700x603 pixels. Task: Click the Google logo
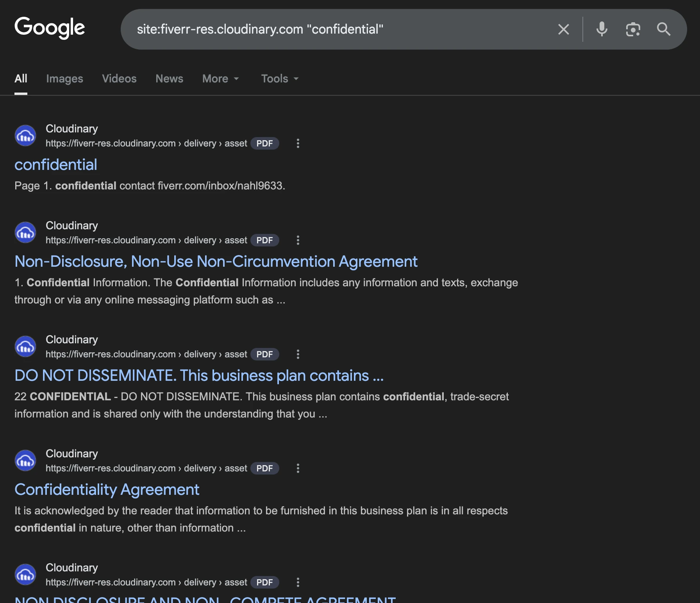tap(50, 27)
